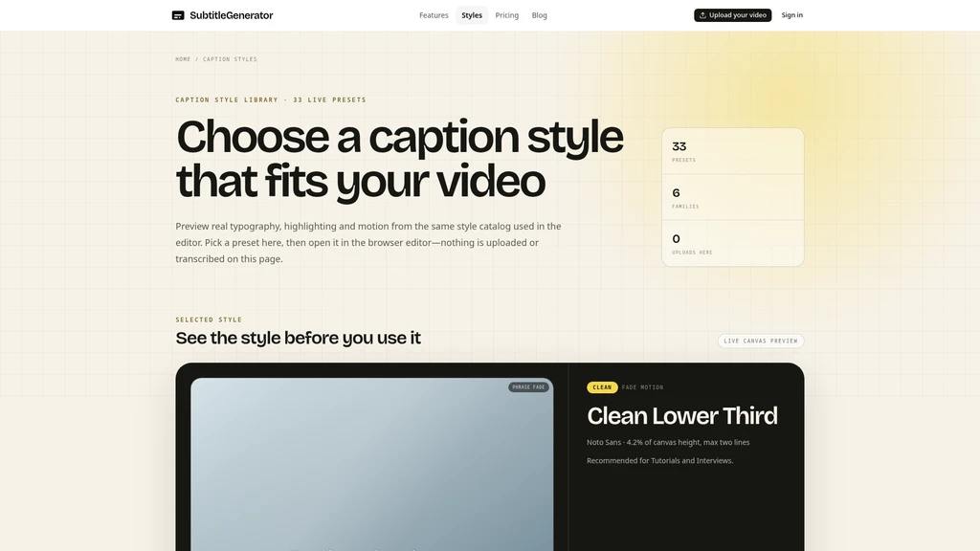Viewport: 980px width, 551px height.
Task: Click 'CAPTION STYLE LIBRARY · 33 LIVE PRESETS' label
Action: tap(271, 99)
